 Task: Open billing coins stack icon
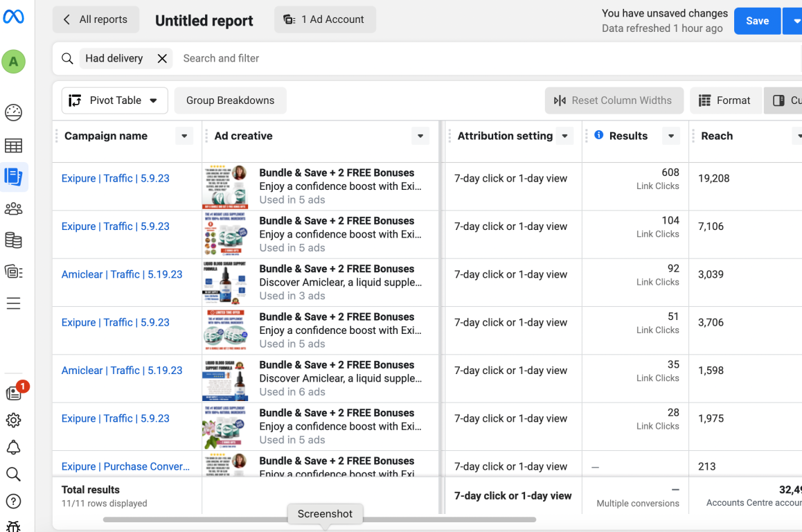tap(13, 240)
